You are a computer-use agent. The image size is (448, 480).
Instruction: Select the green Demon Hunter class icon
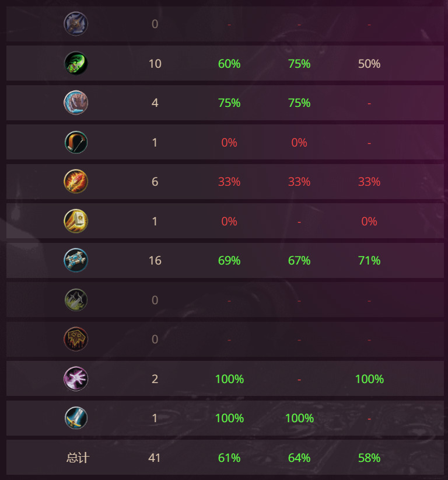76,64
